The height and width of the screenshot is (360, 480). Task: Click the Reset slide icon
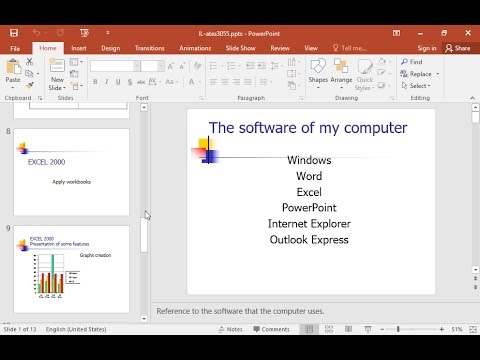74,74
